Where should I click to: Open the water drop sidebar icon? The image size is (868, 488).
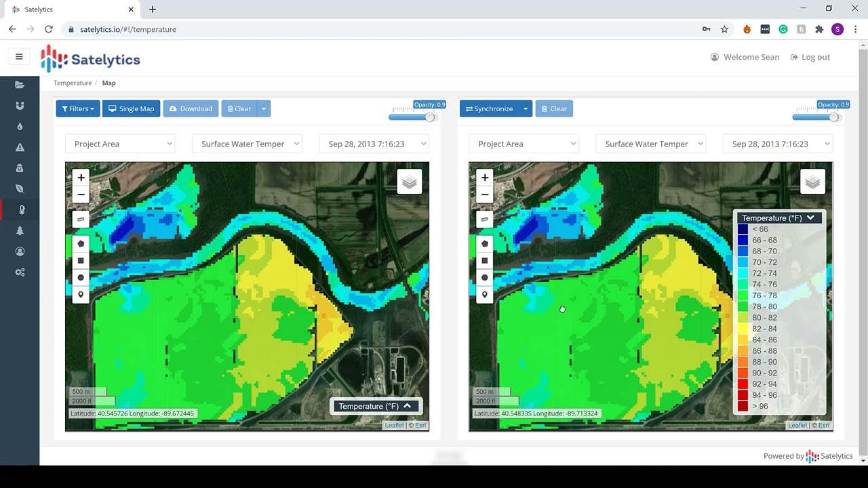(x=20, y=127)
